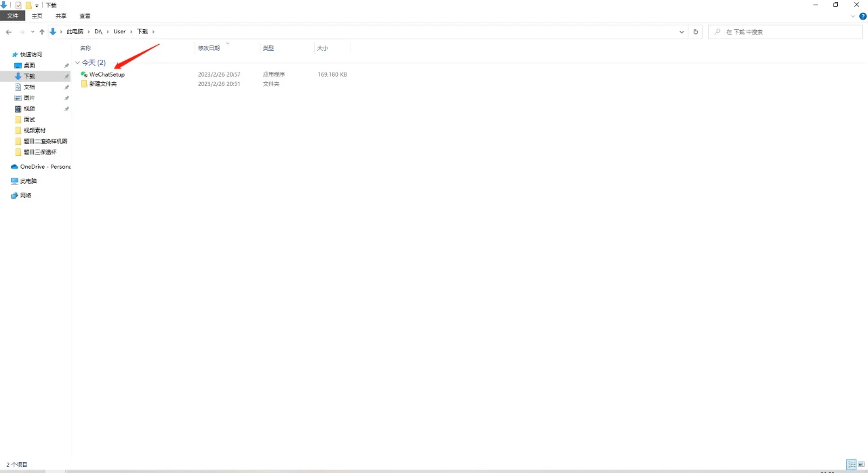Select 快速访问 in the navigation pane
Screen dimensions: 868x473
tap(31, 54)
